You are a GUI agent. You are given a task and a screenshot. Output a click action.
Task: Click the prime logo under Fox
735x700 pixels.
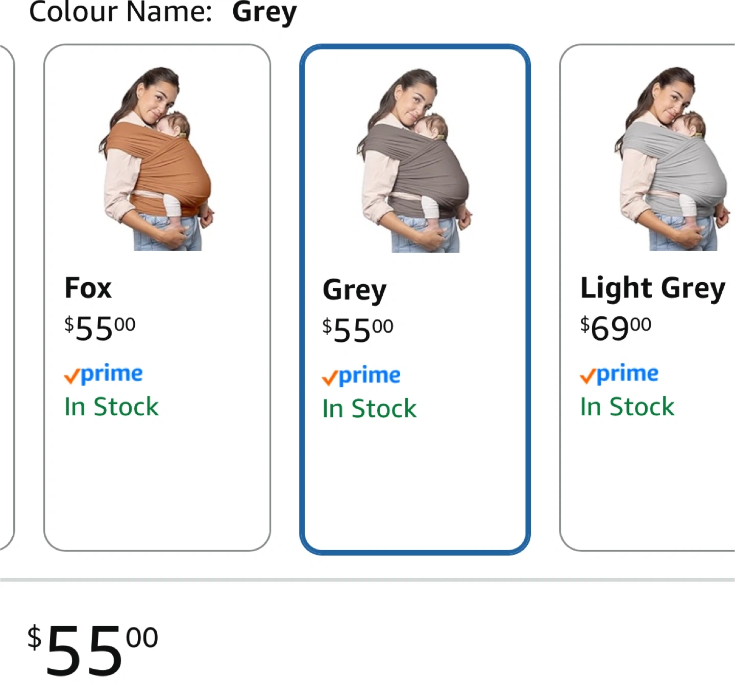[104, 374]
